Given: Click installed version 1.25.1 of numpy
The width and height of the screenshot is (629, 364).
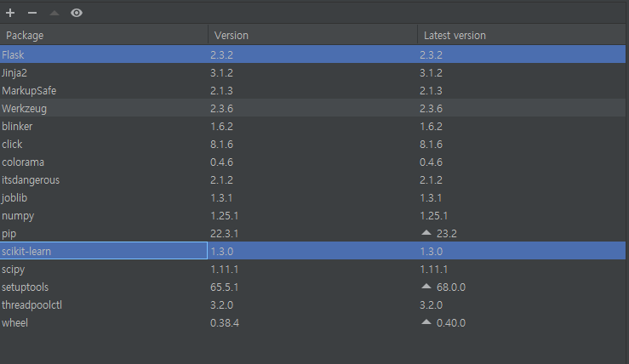Looking at the screenshot, I should click(x=224, y=216).
